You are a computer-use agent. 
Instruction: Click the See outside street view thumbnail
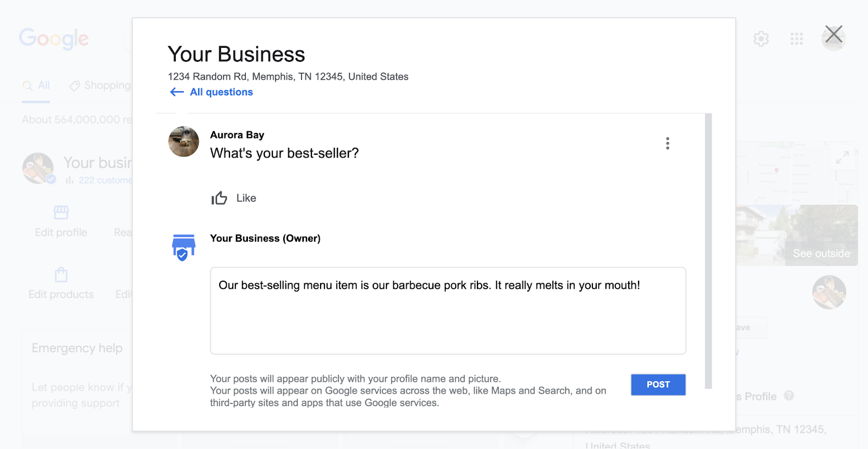(x=796, y=235)
